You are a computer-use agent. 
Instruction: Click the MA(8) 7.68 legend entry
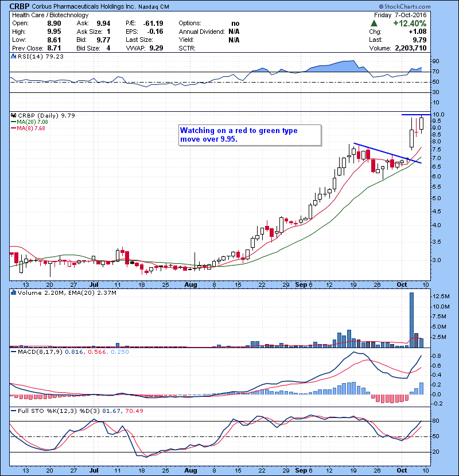[x=28, y=128]
